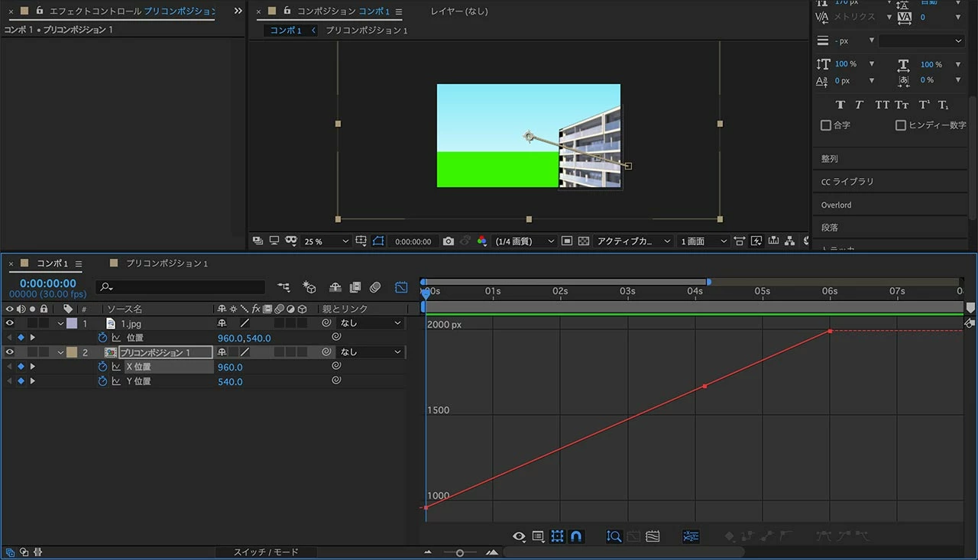This screenshot has width=978, height=560.
Task: Collapse layer 2 プリコンポジション 1 twirl arrow
Action: pyautogui.click(x=60, y=352)
